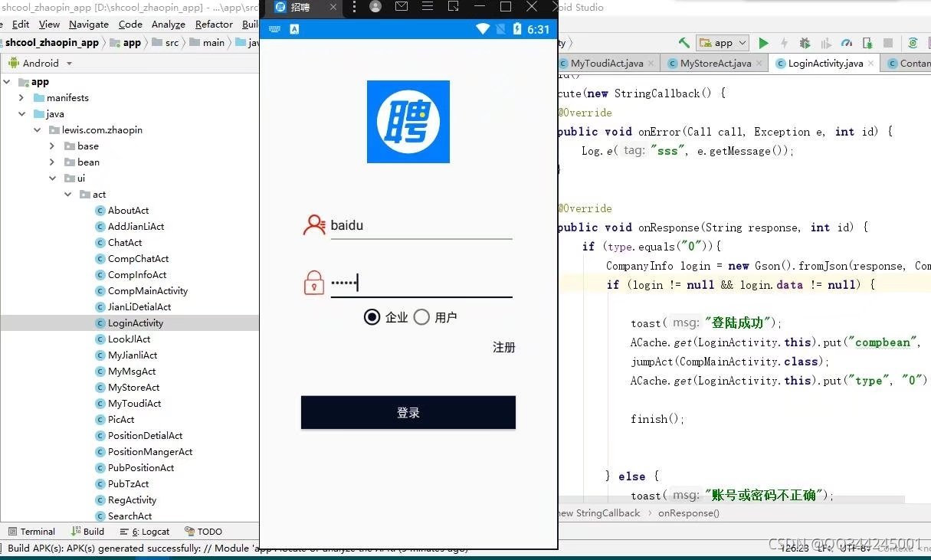The image size is (931, 560).
Task: Open the TODO tool window
Action: (x=204, y=532)
